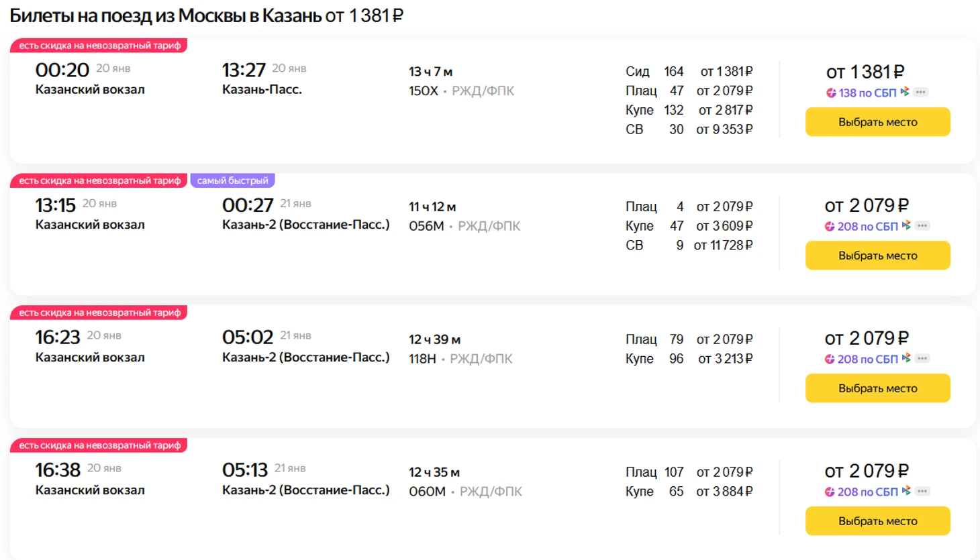Expand the three-dot payment options for train 150Х
Image resolution: width=980 pixels, height=560 pixels.
tap(921, 92)
